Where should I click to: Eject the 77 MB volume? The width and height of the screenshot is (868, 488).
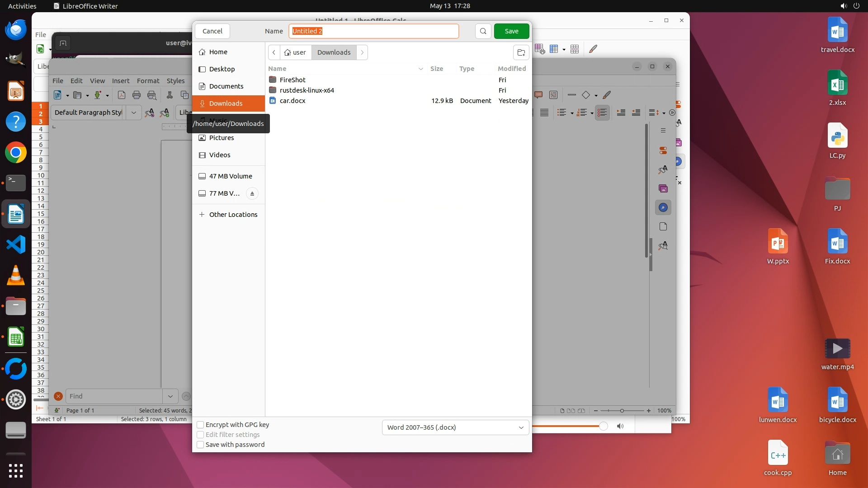coord(252,193)
